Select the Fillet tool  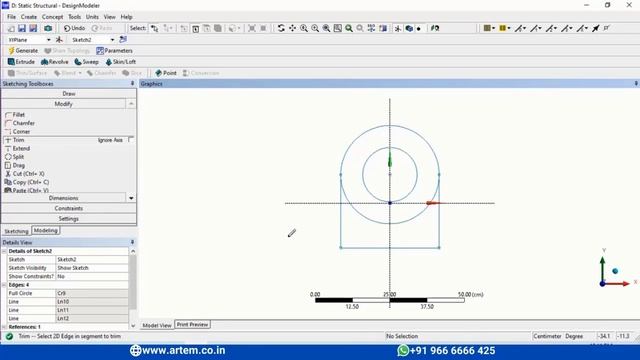(x=15, y=115)
